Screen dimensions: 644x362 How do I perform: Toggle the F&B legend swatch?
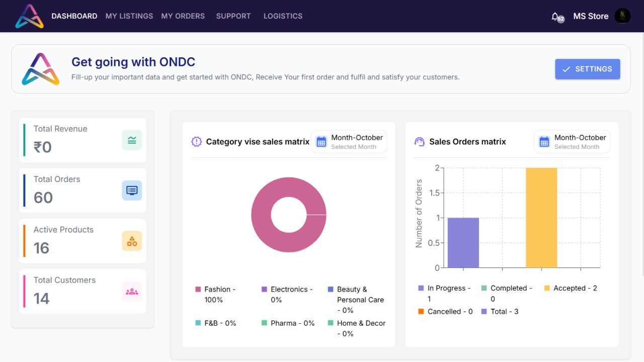pyautogui.click(x=198, y=323)
